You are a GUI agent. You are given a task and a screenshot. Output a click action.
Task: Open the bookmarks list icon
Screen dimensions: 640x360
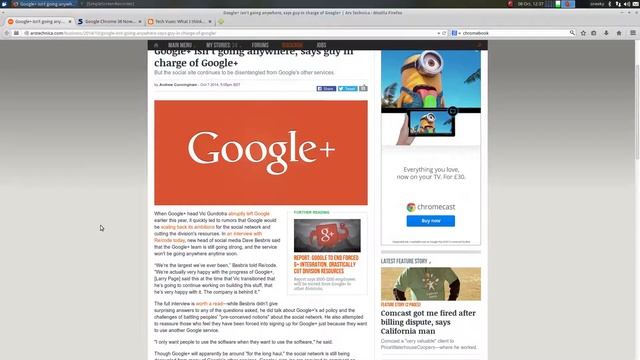[594, 33]
